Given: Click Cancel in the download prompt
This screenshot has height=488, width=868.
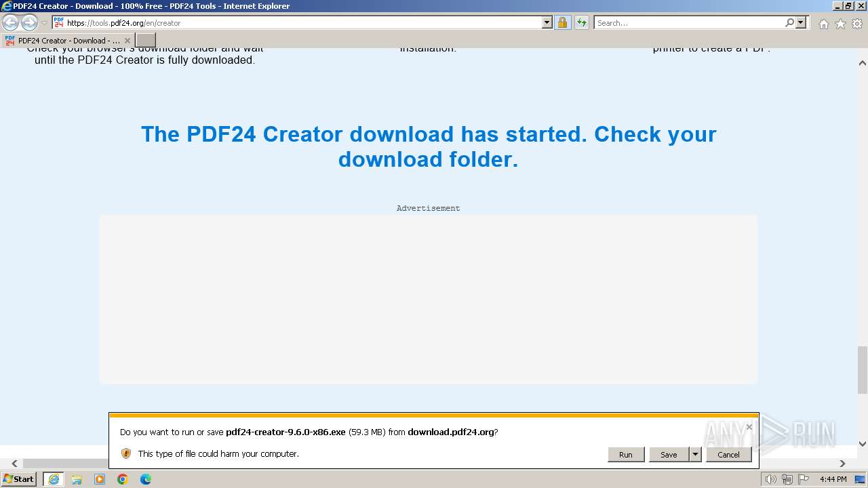Looking at the screenshot, I should coord(729,455).
